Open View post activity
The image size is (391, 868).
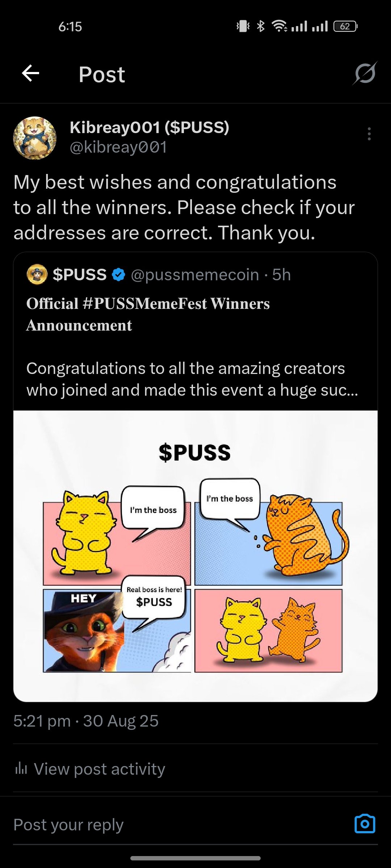pyautogui.click(x=99, y=769)
